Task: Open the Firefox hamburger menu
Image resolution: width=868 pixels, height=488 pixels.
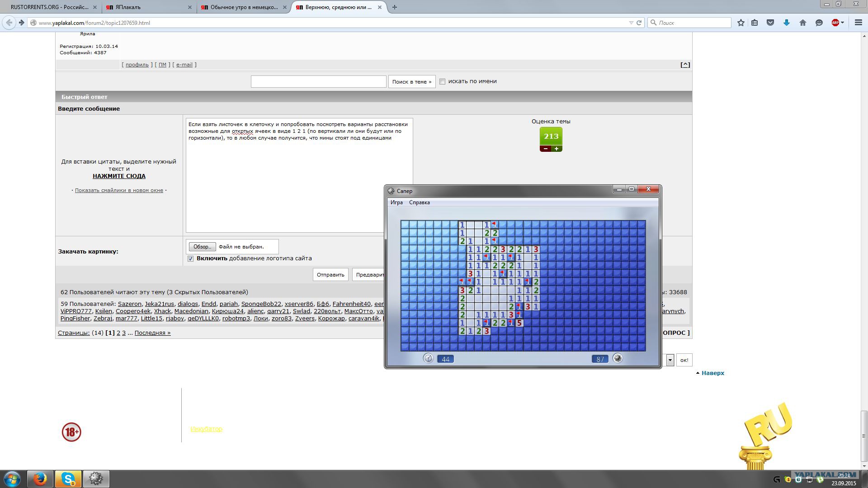Action: pos(858,23)
